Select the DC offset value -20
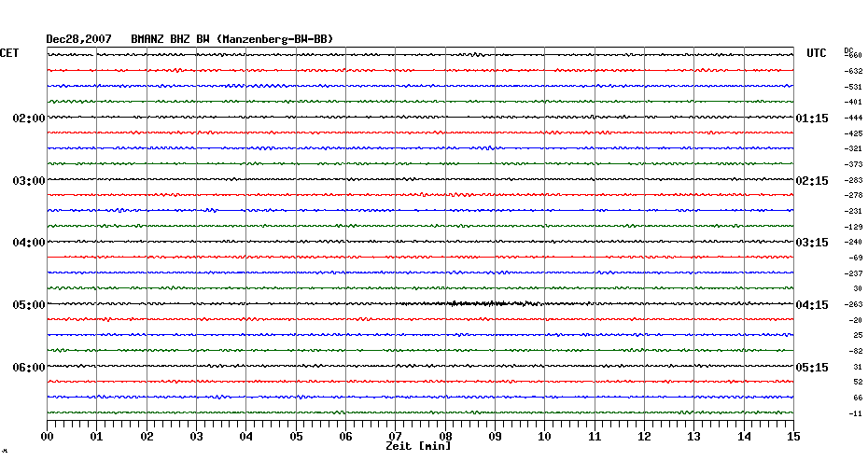Image resolution: width=868 pixels, height=461 pixels. click(x=855, y=320)
